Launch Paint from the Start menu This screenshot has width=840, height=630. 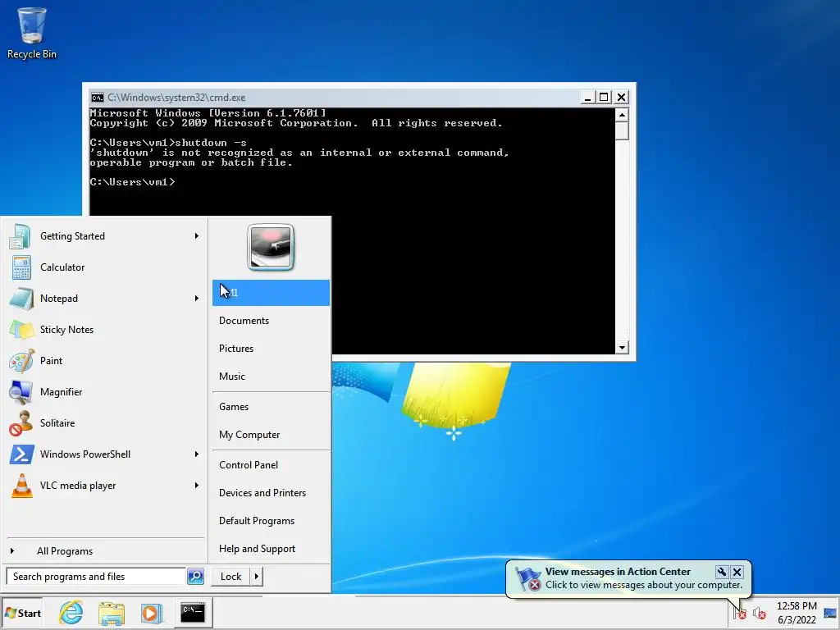click(x=51, y=361)
